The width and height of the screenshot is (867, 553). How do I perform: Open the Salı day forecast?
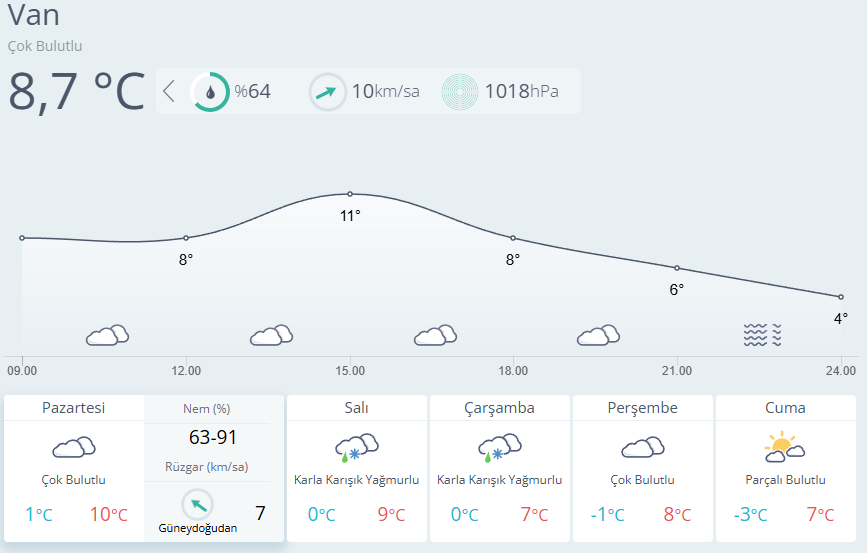[357, 408]
